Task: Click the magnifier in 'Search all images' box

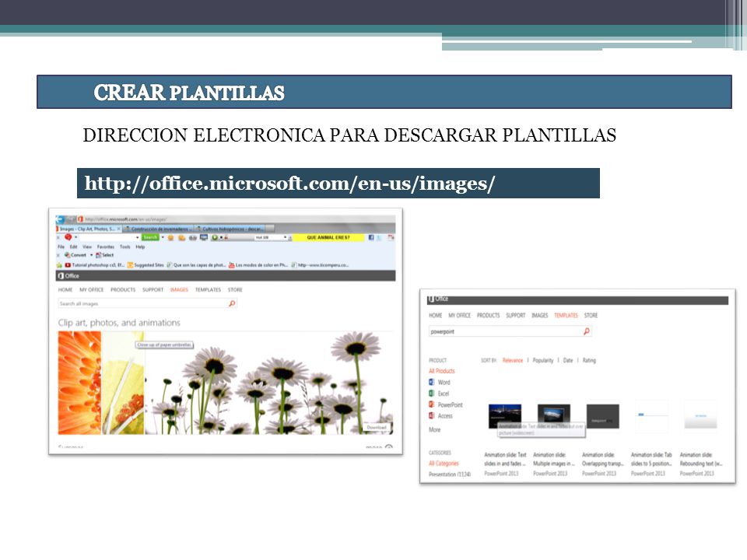Action: [232, 303]
